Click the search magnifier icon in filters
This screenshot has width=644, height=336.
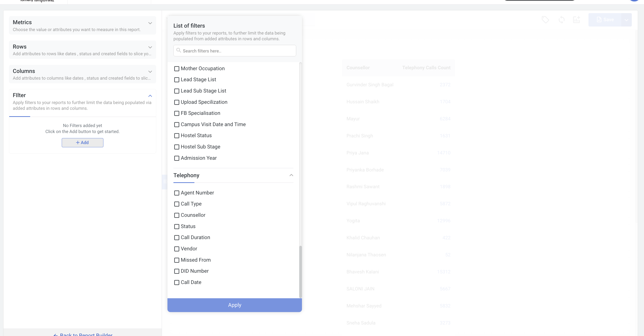[x=179, y=50]
